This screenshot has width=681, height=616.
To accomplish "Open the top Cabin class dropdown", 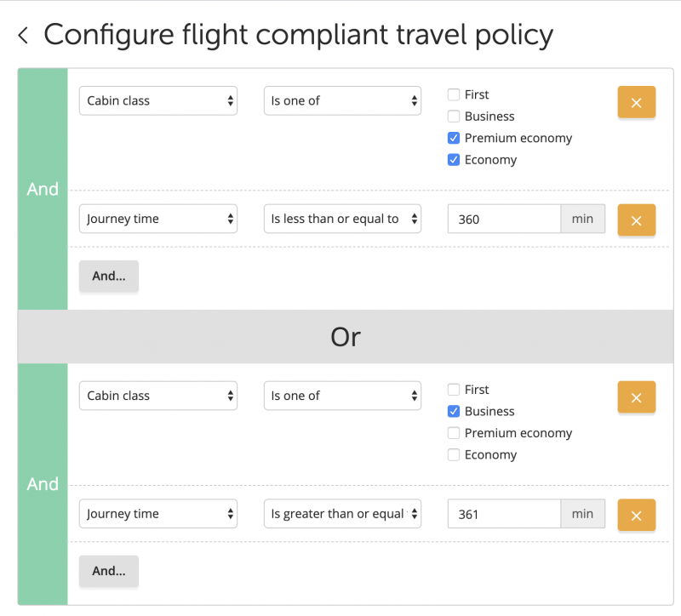I will (x=158, y=100).
